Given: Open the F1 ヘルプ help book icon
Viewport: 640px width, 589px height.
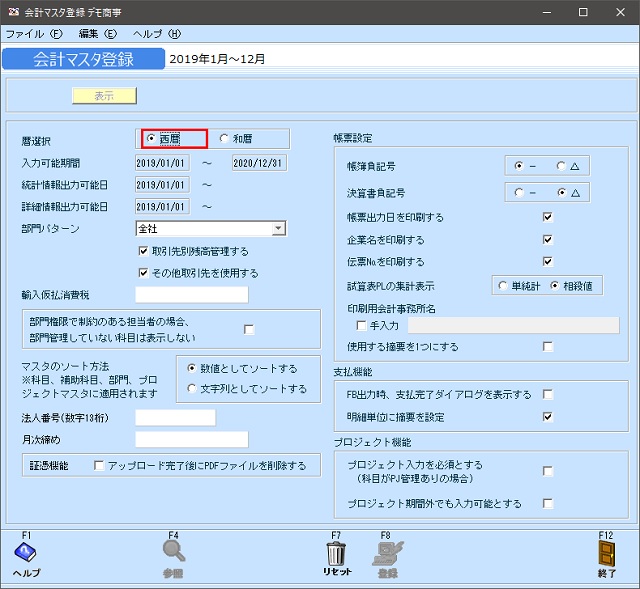Looking at the screenshot, I should [25, 553].
